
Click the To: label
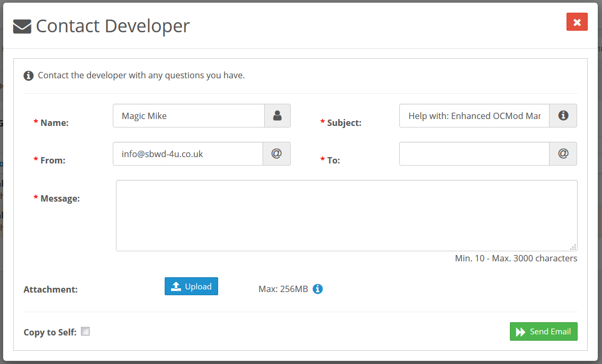[x=334, y=160]
